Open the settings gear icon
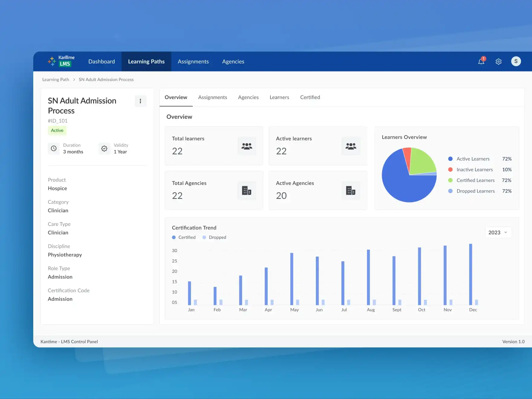The image size is (532, 399). [498, 62]
